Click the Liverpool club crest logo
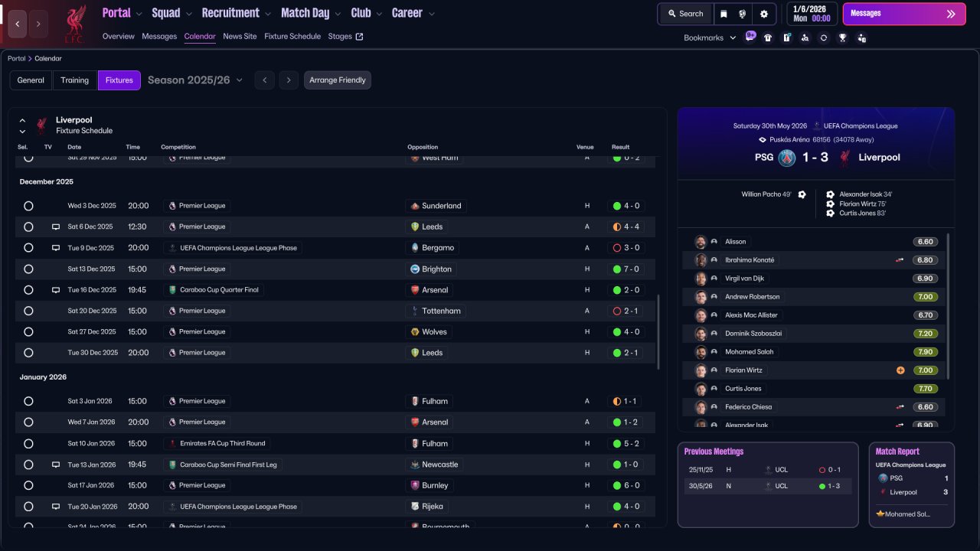980x551 pixels. 74,23
